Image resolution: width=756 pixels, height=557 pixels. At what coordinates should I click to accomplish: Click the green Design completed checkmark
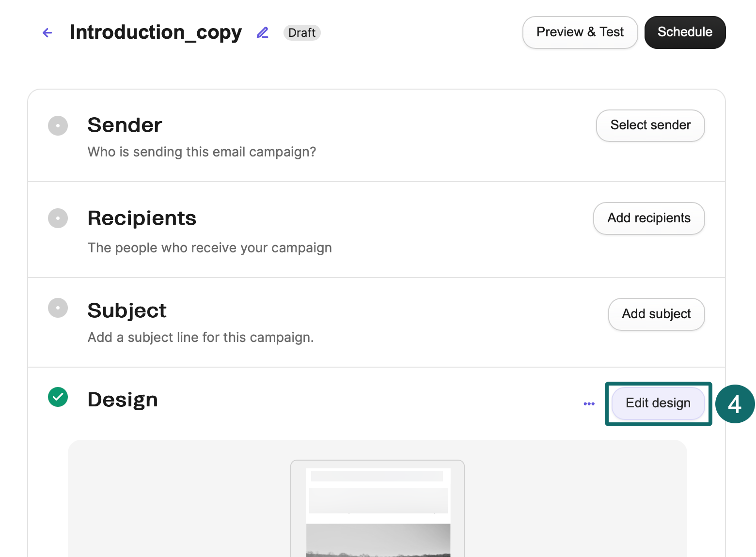58,397
